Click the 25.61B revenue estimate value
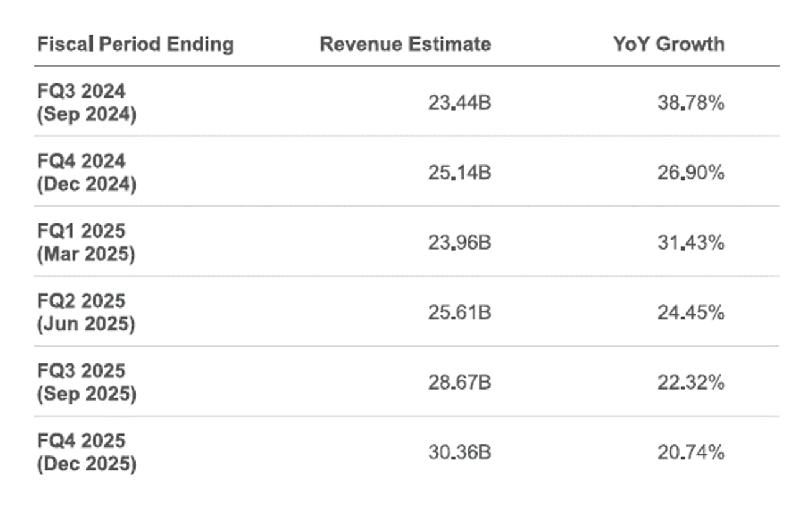 [x=459, y=312]
